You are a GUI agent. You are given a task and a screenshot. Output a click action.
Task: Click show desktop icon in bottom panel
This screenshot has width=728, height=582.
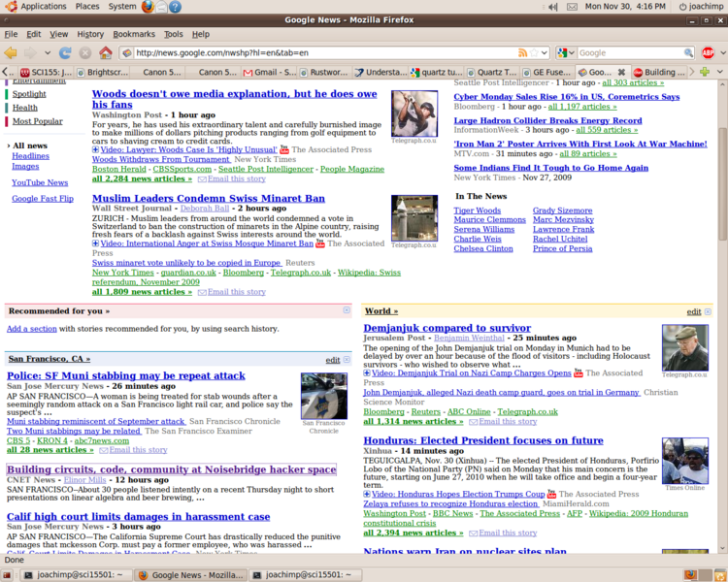point(7,575)
